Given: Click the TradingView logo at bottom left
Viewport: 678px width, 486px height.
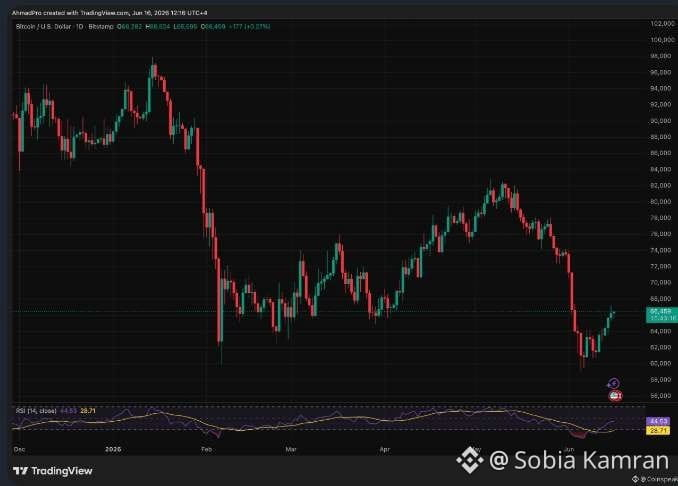Looking at the screenshot, I should tap(52, 470).
